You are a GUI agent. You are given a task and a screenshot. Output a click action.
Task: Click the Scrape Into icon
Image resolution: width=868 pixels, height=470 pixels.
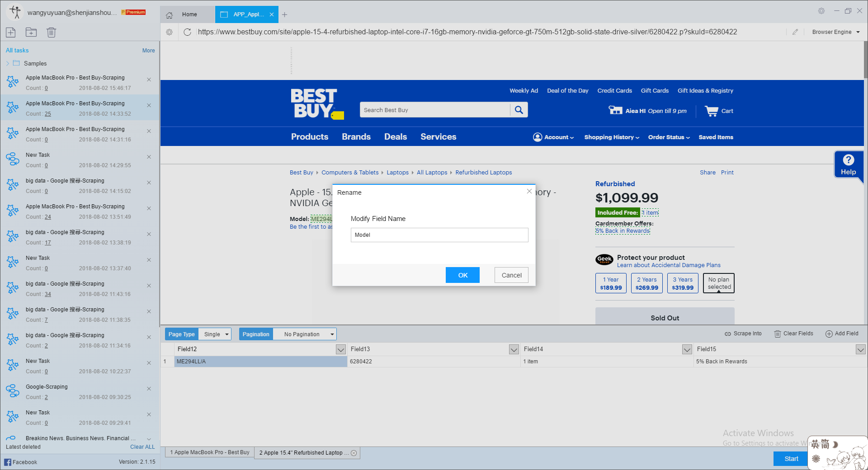pos(728,334)
